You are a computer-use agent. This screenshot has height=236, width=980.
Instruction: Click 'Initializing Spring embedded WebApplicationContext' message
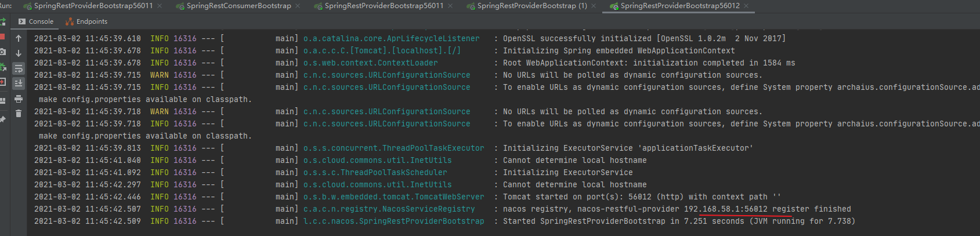(x=619, y=50)
